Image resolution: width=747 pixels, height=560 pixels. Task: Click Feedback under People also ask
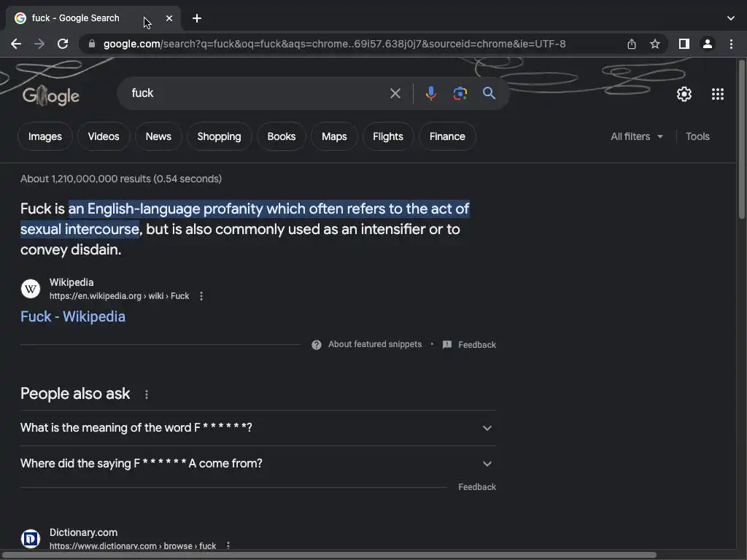tap(477, 487)
